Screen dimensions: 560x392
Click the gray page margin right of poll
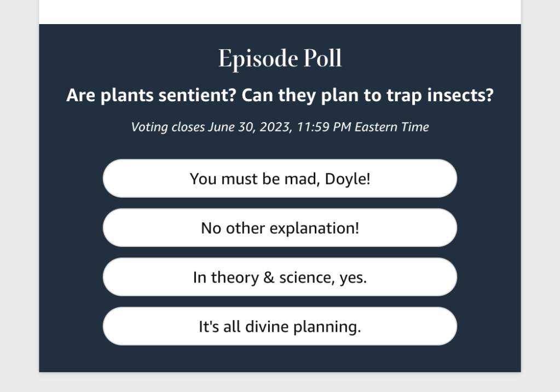pos(540,197)
